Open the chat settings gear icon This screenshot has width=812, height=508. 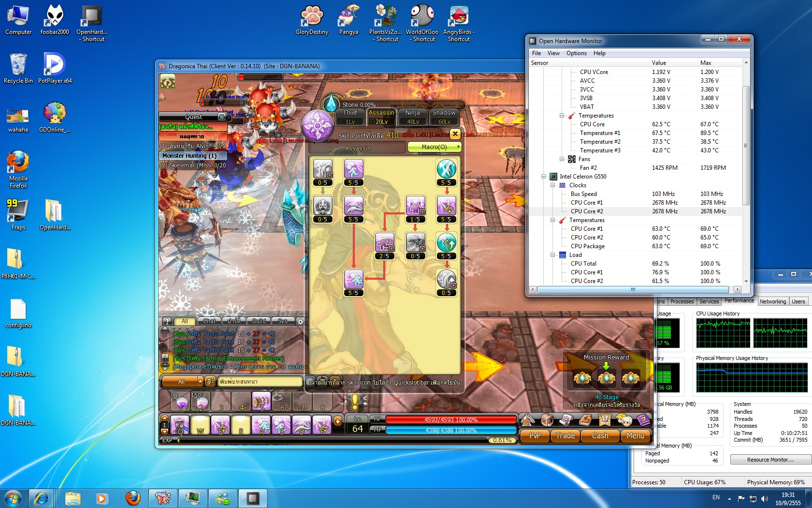tap(300, 321)
